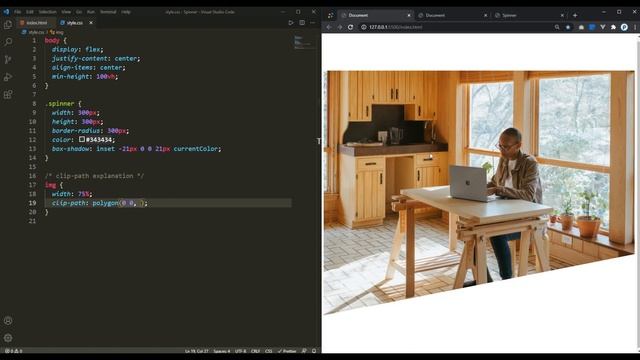Click the zoom magnifier icon in address bar
The height and width of the screenshot is (360, 640).
[557, 27]
